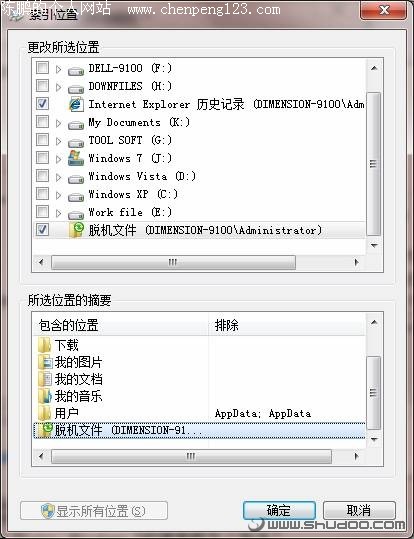Click 显示所有位置 button
414x539 pixels.
pyautogui.click(x=94, y=511)
